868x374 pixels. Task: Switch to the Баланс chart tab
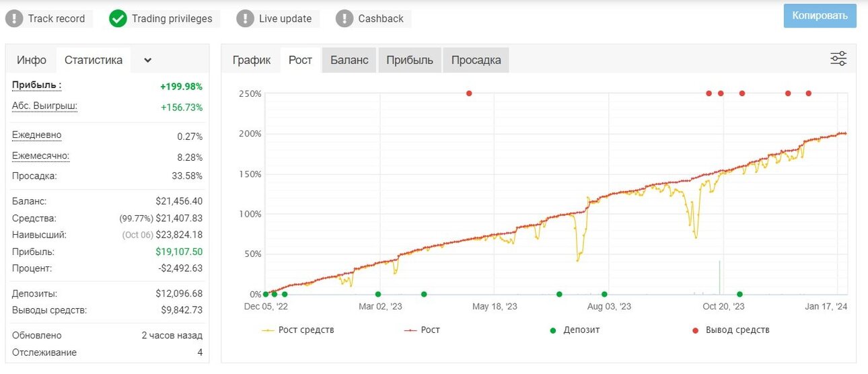tap(349, 60)
